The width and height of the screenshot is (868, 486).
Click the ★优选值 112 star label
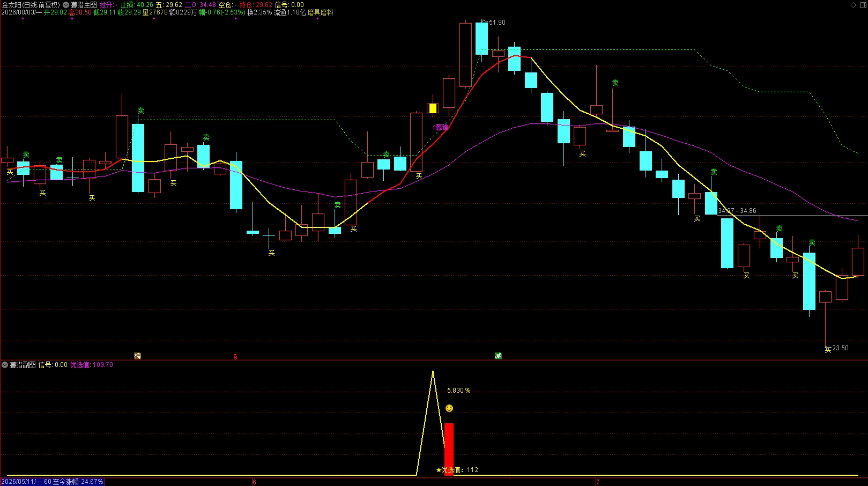tap(457, 470)
